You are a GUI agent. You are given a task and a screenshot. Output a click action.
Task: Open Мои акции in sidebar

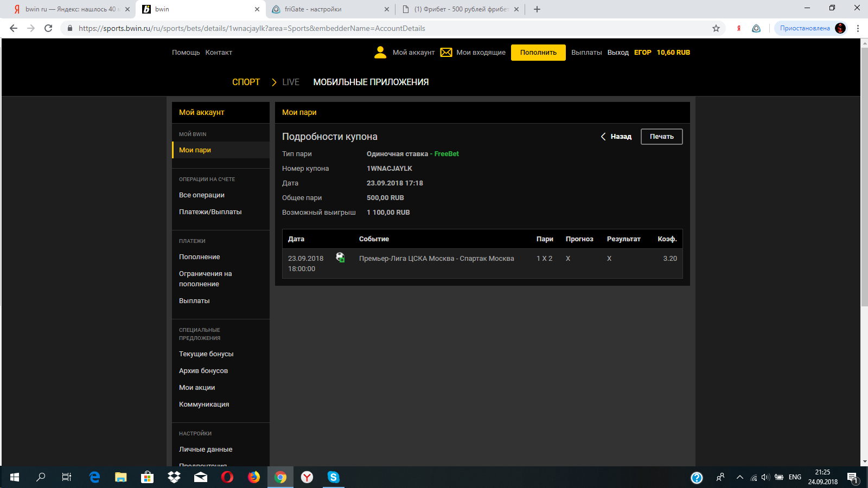click(197, 388)
